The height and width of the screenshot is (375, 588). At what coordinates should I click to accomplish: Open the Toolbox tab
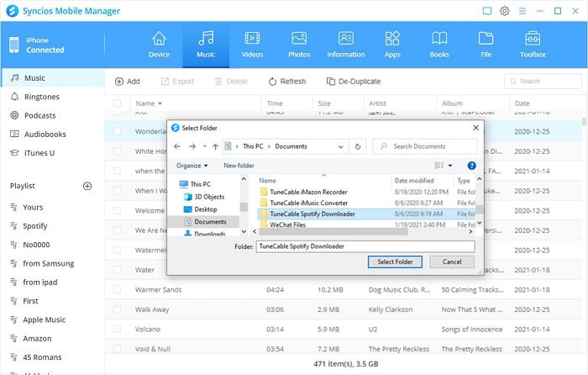coord(533,45)
